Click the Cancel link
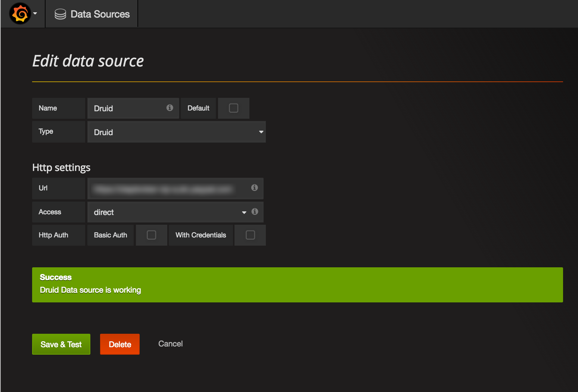Viewport: 578px width, 392px height. coord(171,344)
